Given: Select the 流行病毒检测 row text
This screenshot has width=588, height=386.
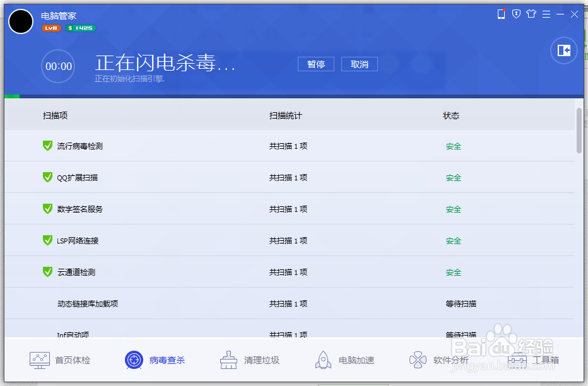Looking at the screenshot, I should pos(80,146).
